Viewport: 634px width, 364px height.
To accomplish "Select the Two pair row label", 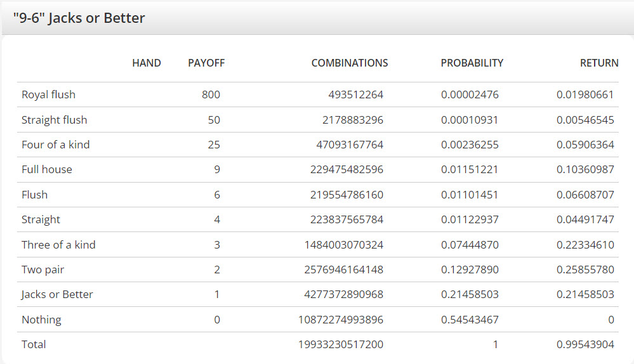I will (x=43, y=270).
